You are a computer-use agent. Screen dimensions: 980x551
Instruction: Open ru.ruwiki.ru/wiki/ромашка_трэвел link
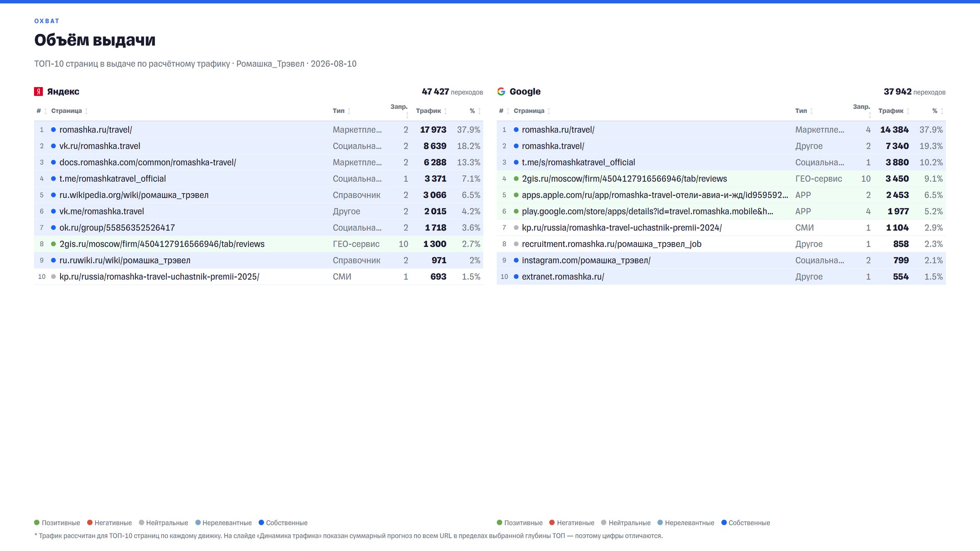click(x=125, y=261)
